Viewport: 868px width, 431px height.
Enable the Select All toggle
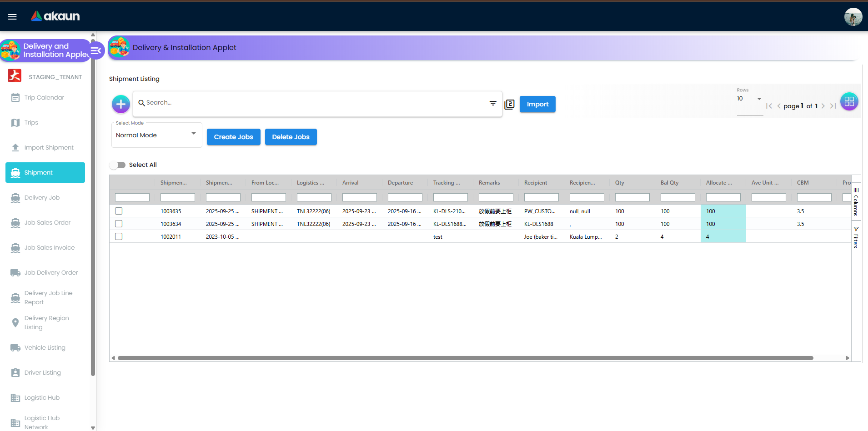tap(118, 165)
